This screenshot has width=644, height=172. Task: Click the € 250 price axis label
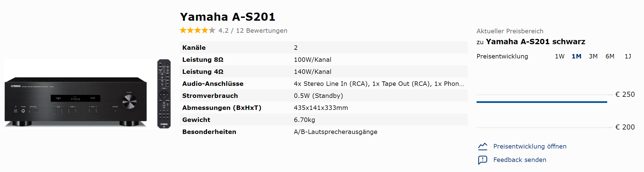[625, 95]
